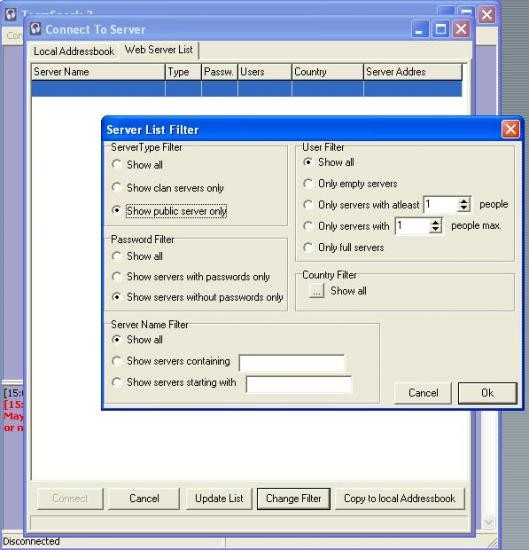The image size is (529, 550).
Task: Click the 'Show servers starting with' text field
Action: [x=299, y=384]
